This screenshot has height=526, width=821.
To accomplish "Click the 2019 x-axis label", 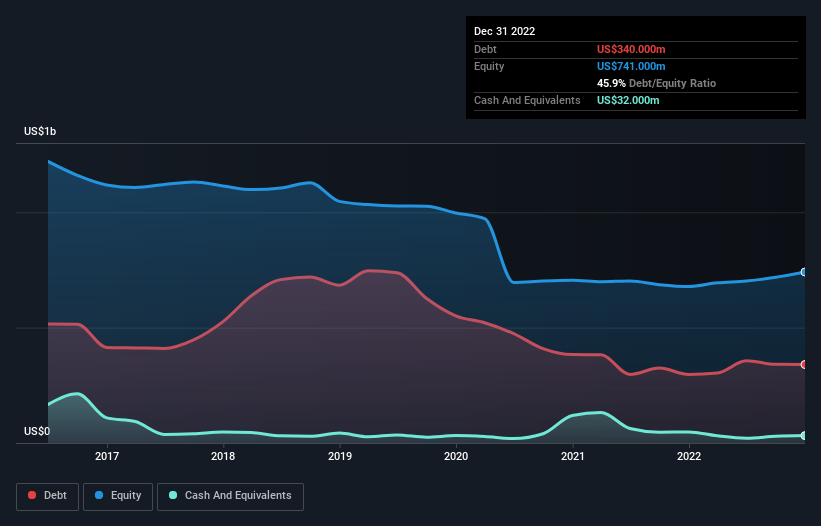I will 340,456.
